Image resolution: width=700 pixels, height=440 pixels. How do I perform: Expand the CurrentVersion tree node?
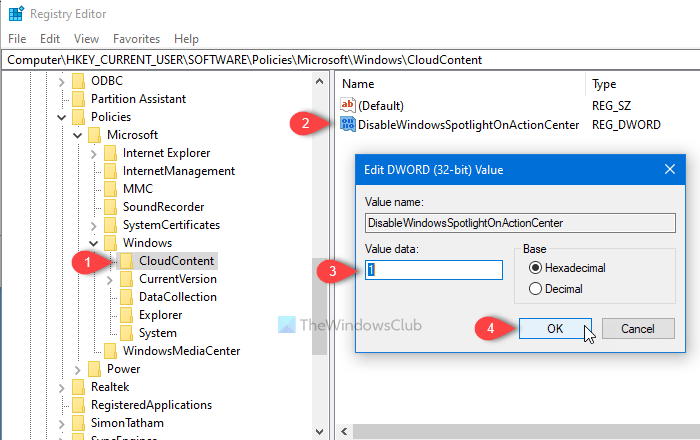(110, 279)
